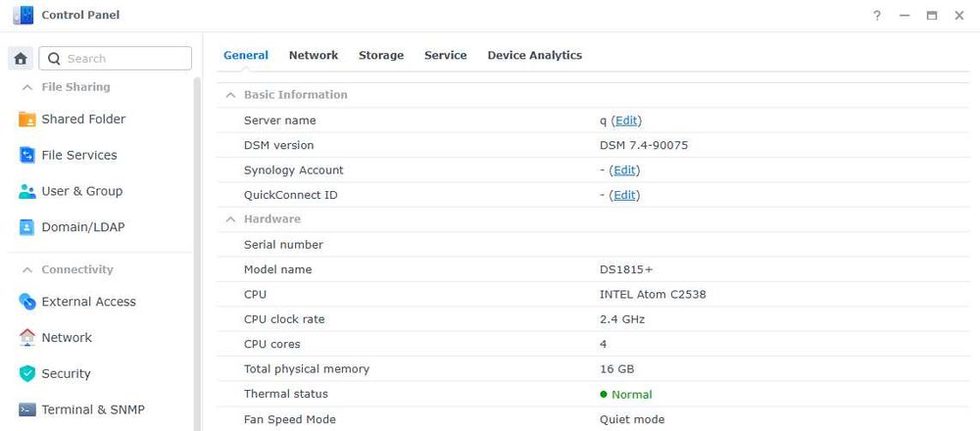980x431 pixels.
Task: Open Terminal & SNMP icon
Action: click(x=26, y=409)
